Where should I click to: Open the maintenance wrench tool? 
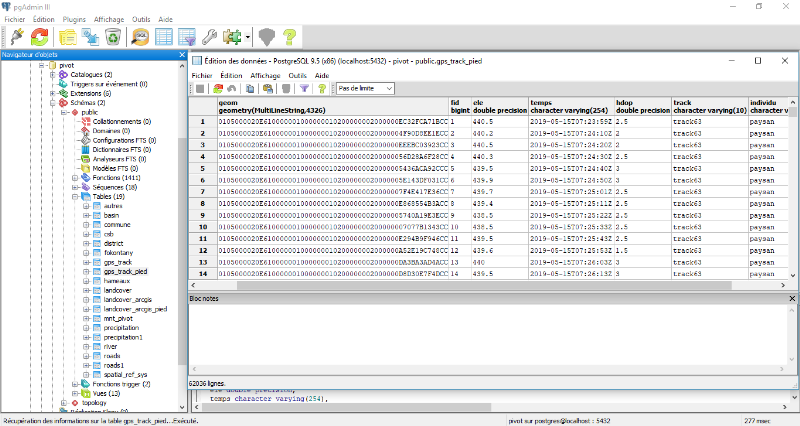(x=209, y=37)
